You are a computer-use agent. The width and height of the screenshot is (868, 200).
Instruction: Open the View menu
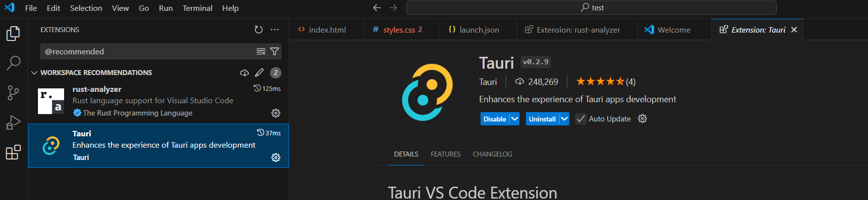[120, 8]
